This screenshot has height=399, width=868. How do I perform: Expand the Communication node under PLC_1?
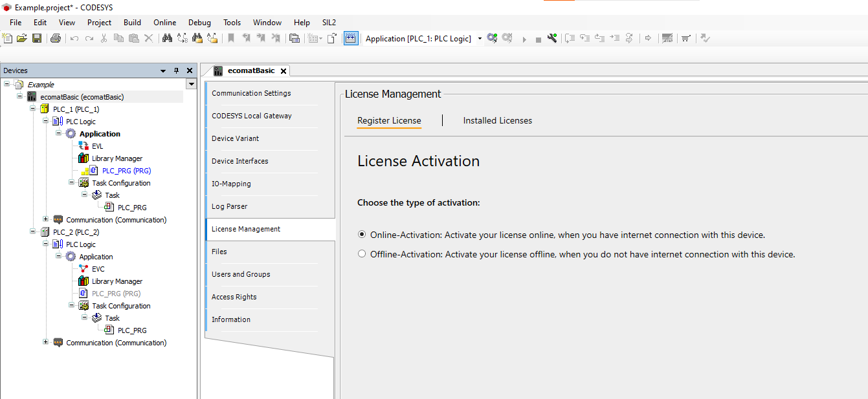pyautogui.click(x=45, y=219)
